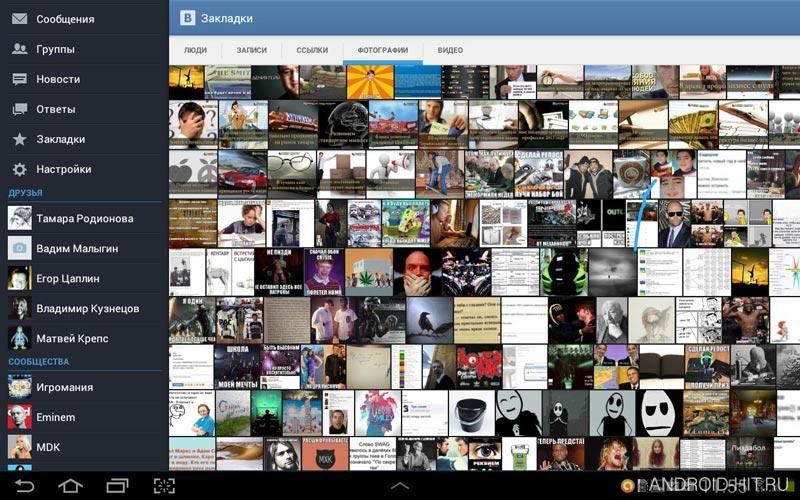Open red car photo thumbnail
Screen dimensions: 800x500
click(x=242, y=174)
